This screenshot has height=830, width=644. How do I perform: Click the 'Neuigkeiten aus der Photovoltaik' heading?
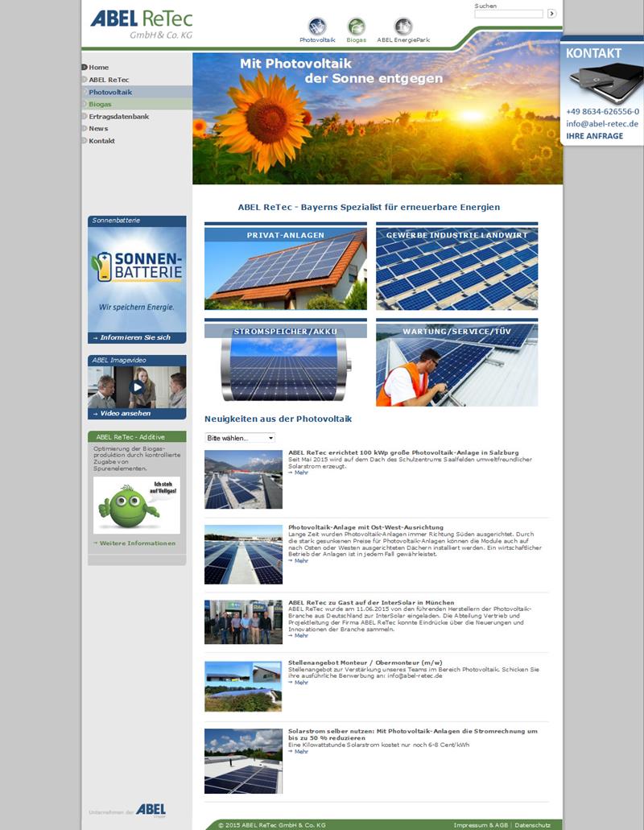(279, 419)
